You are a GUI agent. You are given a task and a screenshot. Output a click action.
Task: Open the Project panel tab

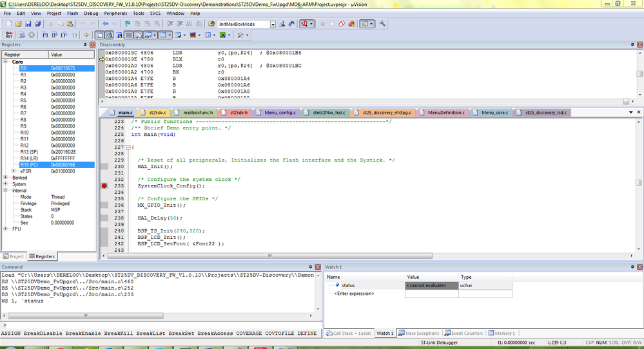pos(13,256)
